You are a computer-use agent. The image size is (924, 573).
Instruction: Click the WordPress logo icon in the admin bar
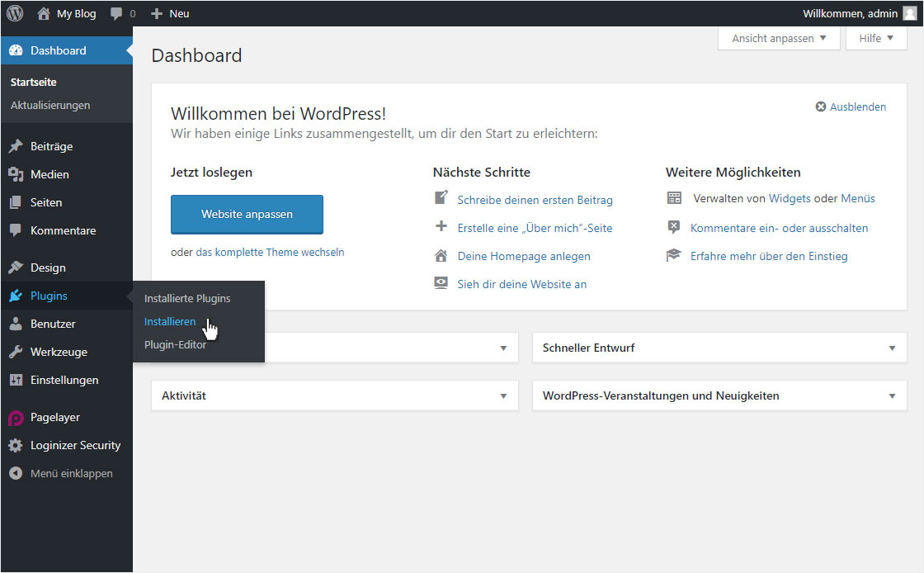coord(15,13)
